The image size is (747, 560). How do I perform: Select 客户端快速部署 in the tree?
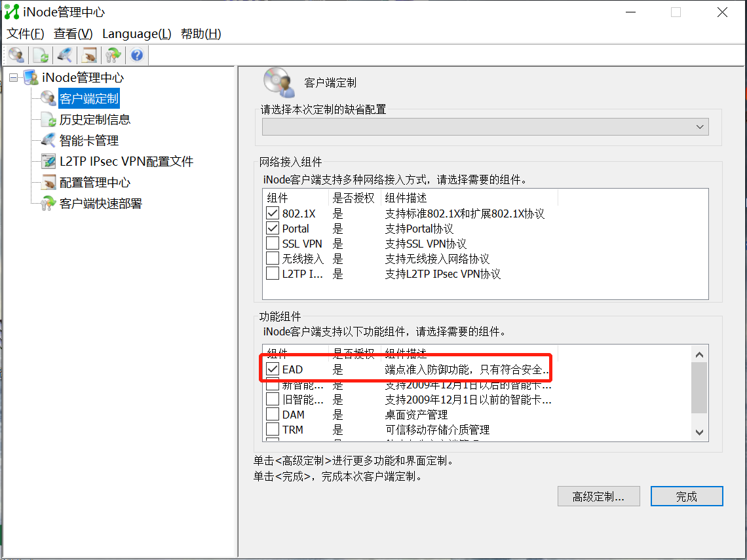[100, 203]
